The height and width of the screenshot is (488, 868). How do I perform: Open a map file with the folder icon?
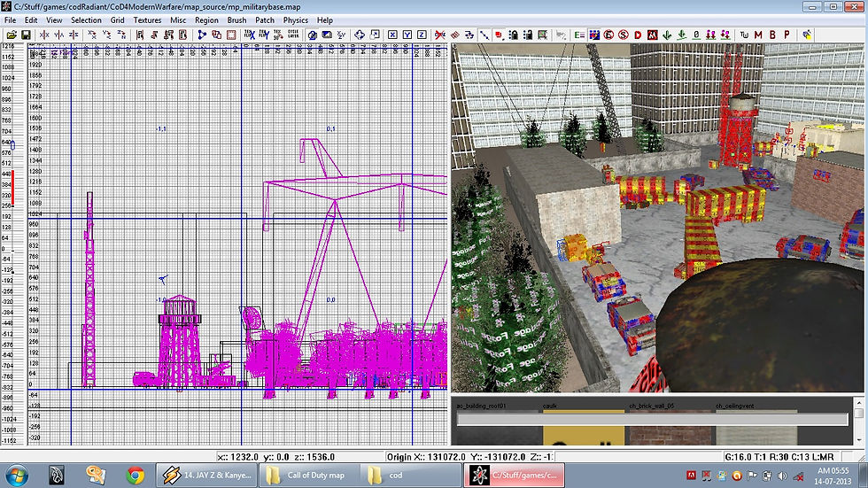click(12, 35)
